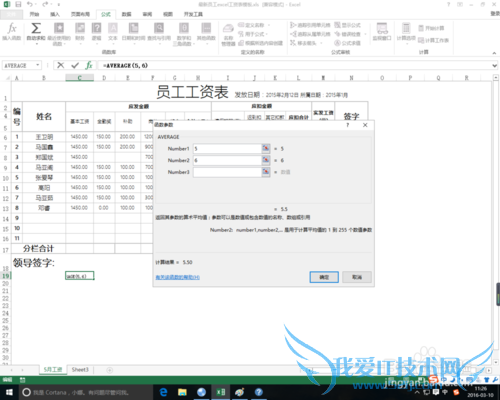Open the Name Manager icon
500x400 pixels.
[228, 34]
